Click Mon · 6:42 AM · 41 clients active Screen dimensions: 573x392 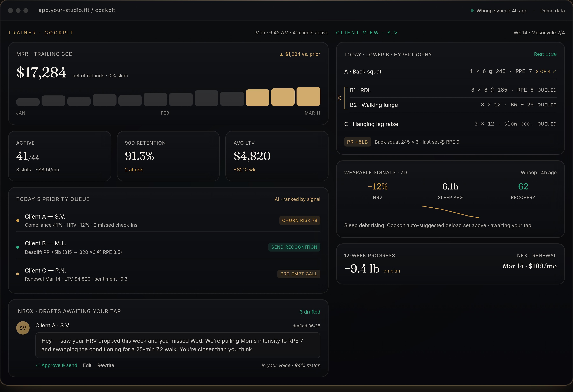(292, 33)
